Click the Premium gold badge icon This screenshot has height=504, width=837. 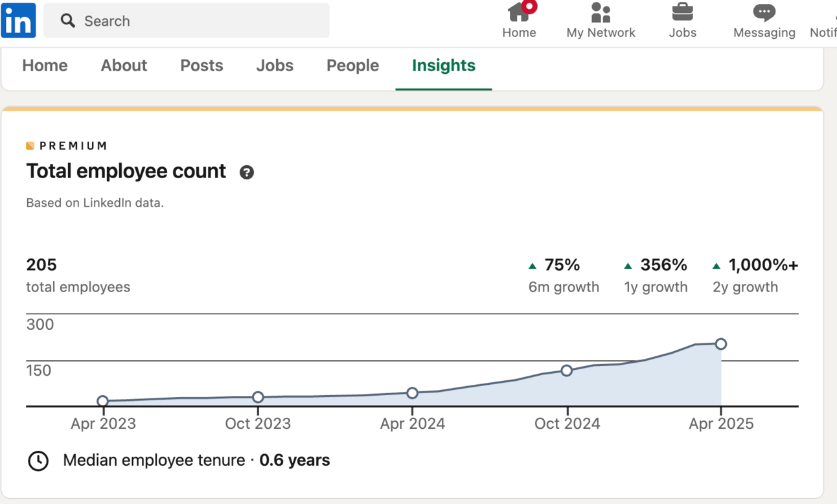point(30,146)
